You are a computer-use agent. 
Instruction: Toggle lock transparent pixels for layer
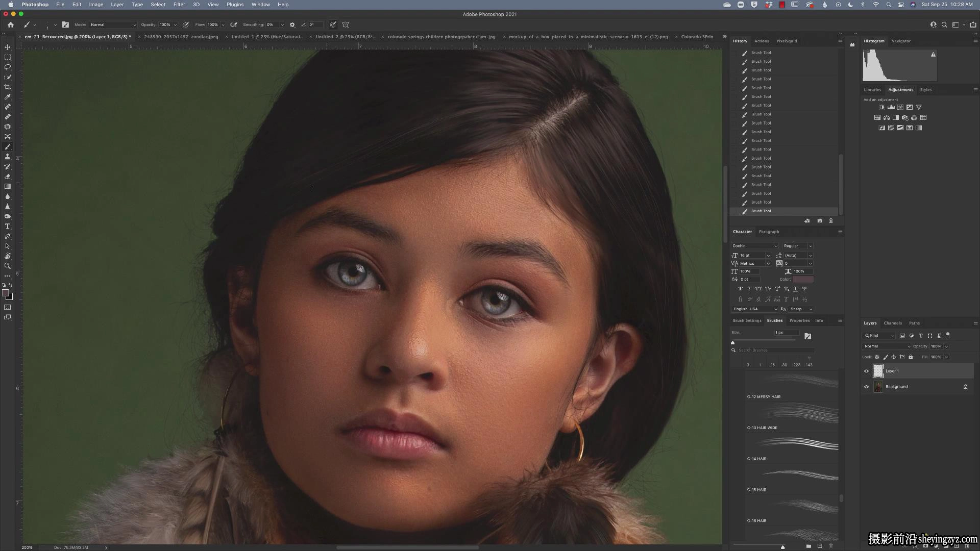(x=877, y=357)
